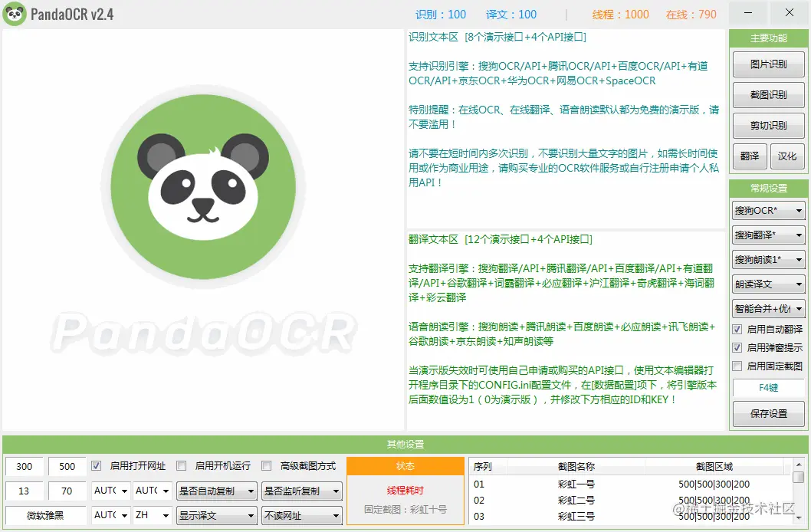Open the 搜狗翻译* translation dropdown
This screenshot has width=811, height=532.
coord(769,235)
